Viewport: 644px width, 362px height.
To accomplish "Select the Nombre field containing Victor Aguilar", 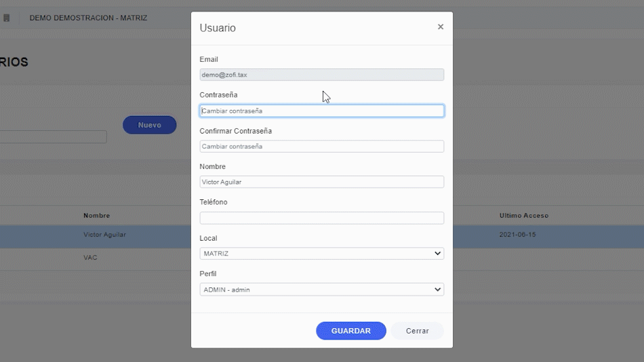I will pos(321,182).
